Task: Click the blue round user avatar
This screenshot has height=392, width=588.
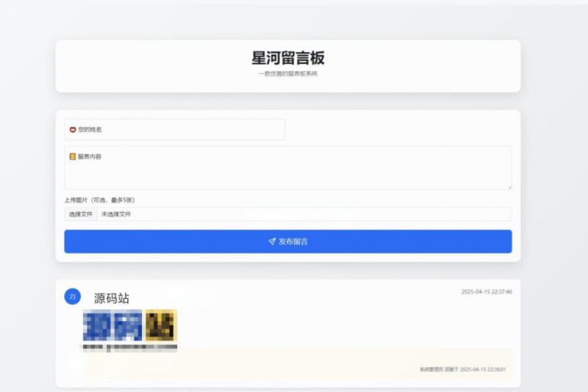Action: [x=72, y=296]
